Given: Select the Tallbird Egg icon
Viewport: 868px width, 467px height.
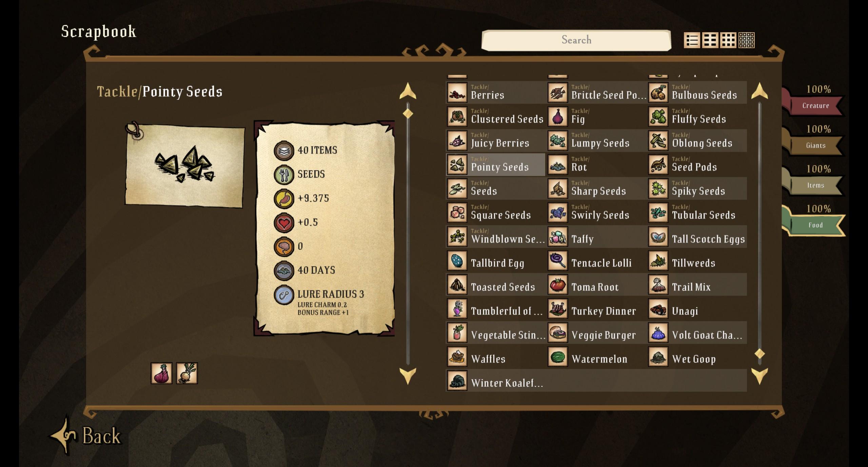Looking at the screenshot, I should pos(457,261).
